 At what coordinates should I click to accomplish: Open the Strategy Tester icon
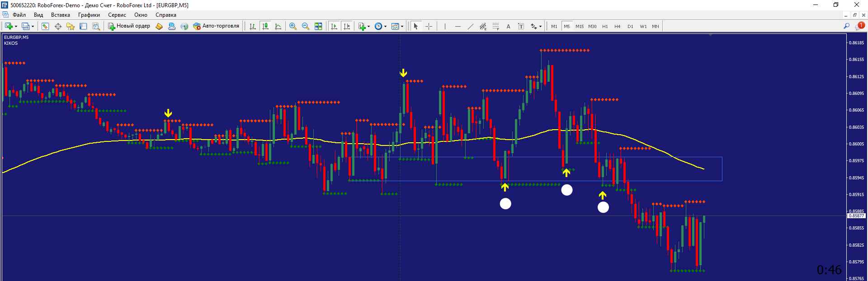pos(96,26)
